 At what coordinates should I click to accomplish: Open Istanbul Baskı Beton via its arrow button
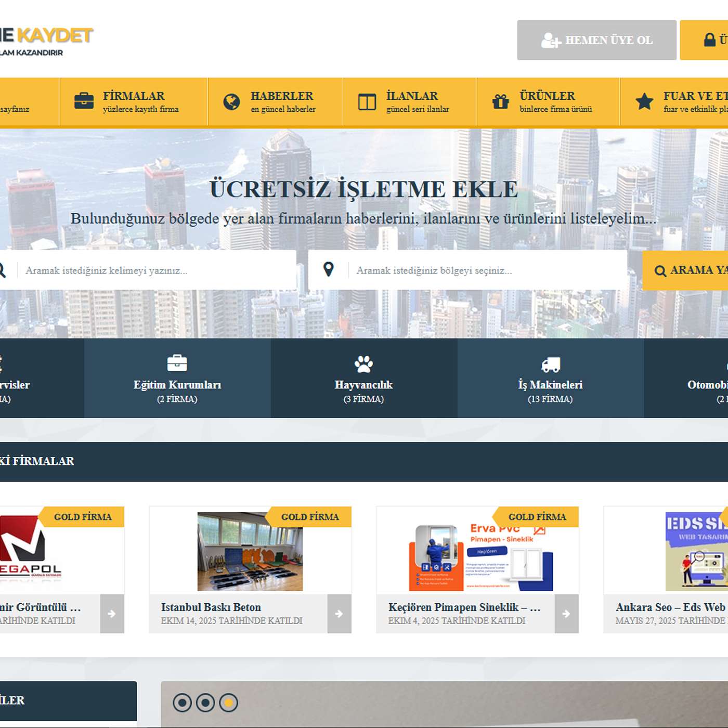(x=339, y=614)
